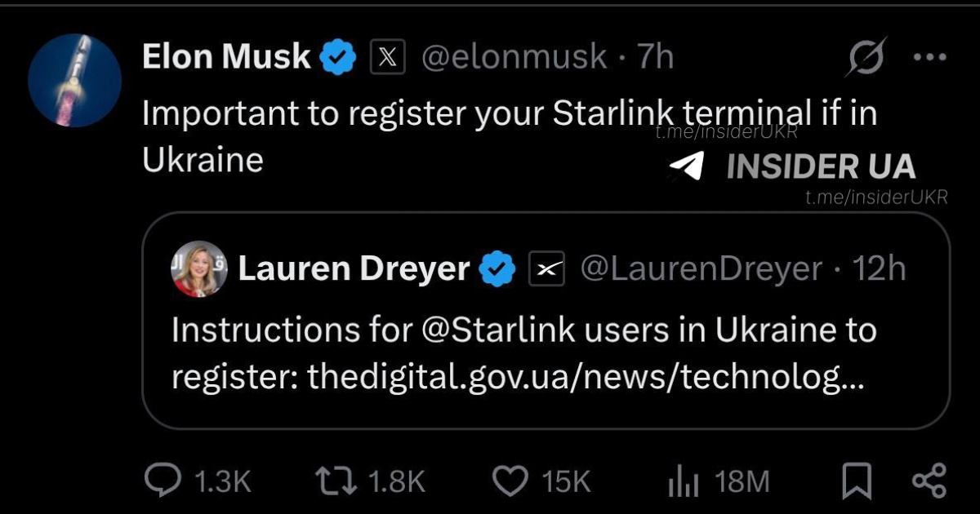Click the Telegram paper plane icon
The width and height of the screenshot is (980, 514).
coord(686,166)
